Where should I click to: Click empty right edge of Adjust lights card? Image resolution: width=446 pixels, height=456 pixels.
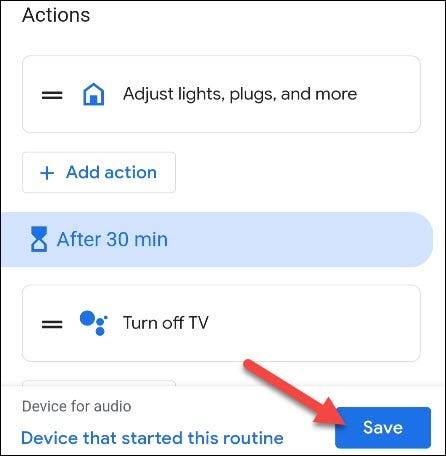coord(390,94)
